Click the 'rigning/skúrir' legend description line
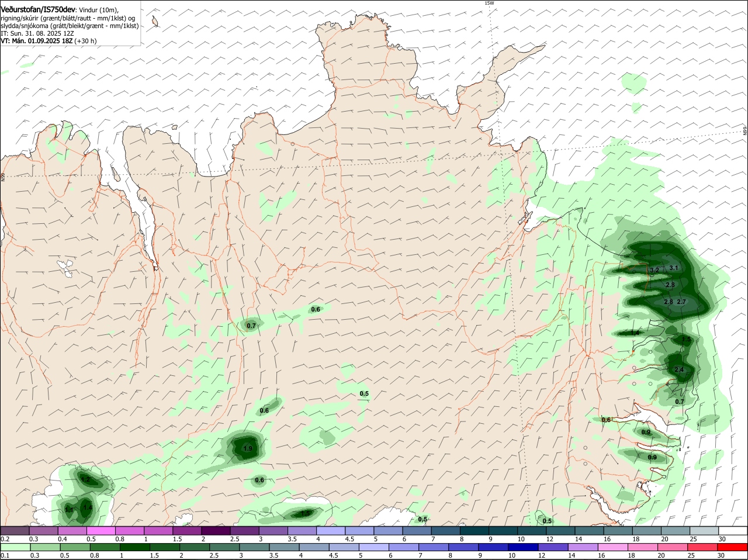The height and width of the screenshot is (560, 748). 68,18
